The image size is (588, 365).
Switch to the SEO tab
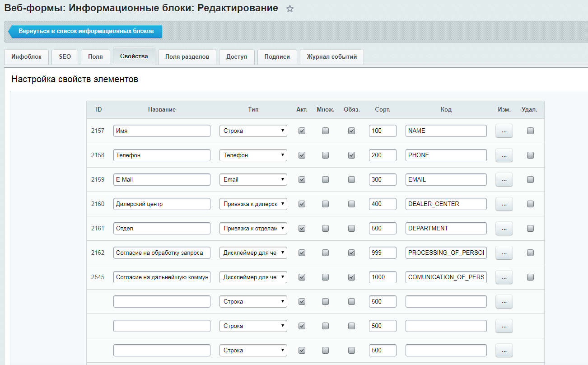coord(65,57)
